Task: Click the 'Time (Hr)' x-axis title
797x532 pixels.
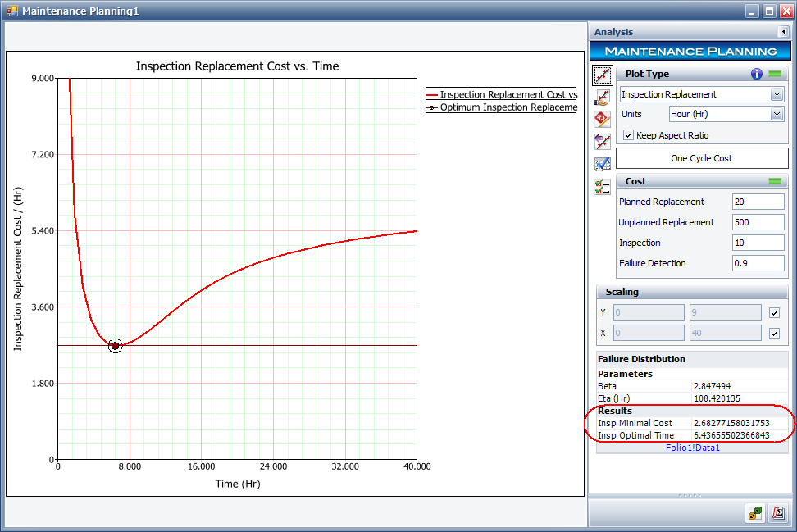Action: (x=237, y=484)
